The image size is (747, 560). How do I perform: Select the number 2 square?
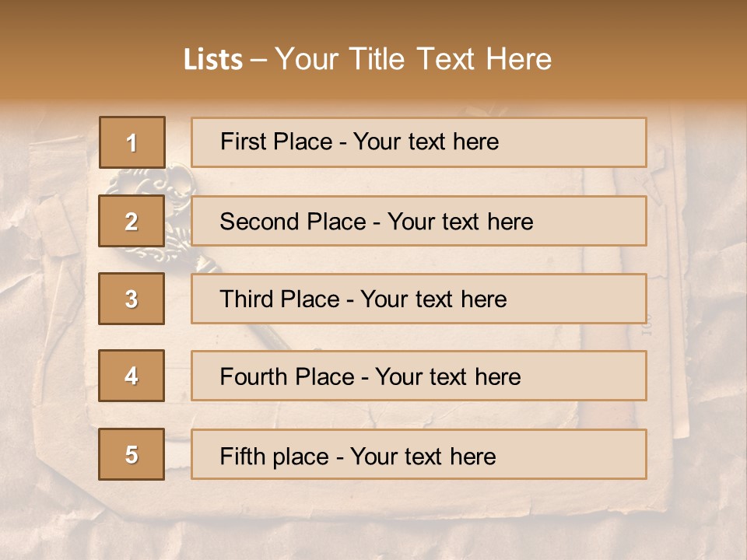point(132,222)
